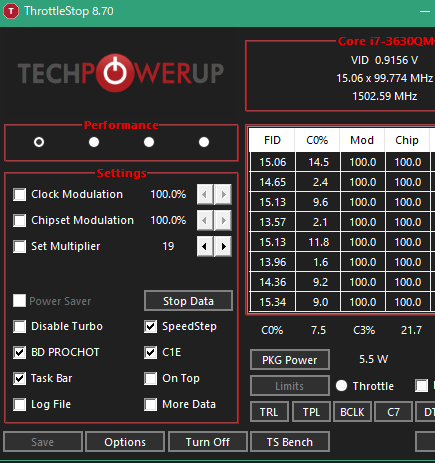Click Clock Modulation right arrow
Image resolution: width=435 pixels, height=463 pixels.
tap(223, 194)
